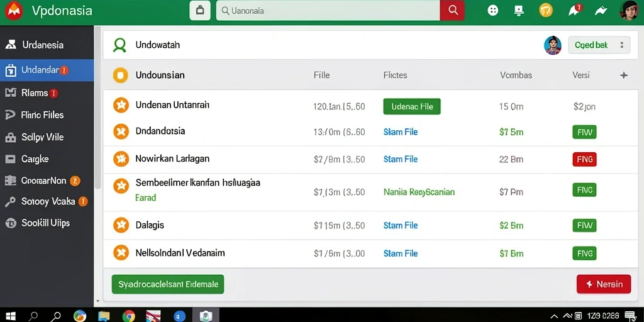This screenshot has height=322, width=644.
Task: Open Sotooy Vcaka in the sidebar
Action: coord(47,201)
